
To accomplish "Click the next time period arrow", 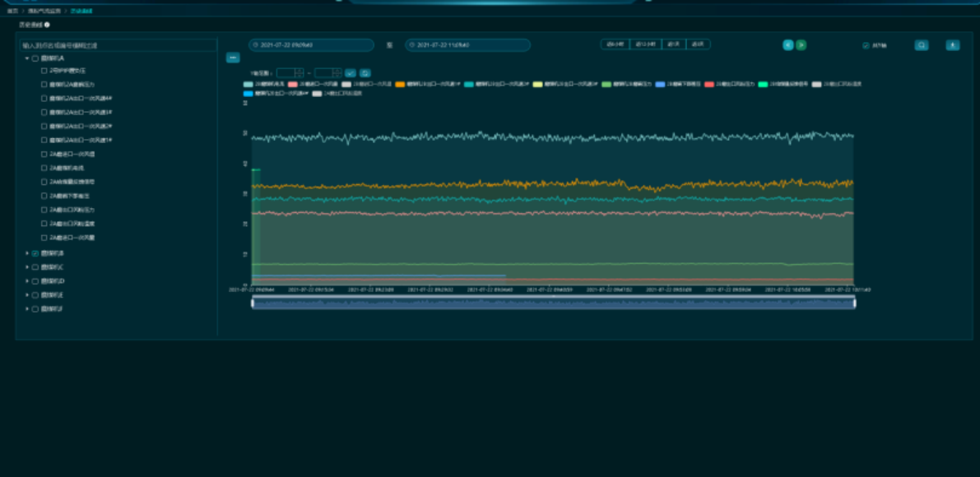I will tap(801, 45).
